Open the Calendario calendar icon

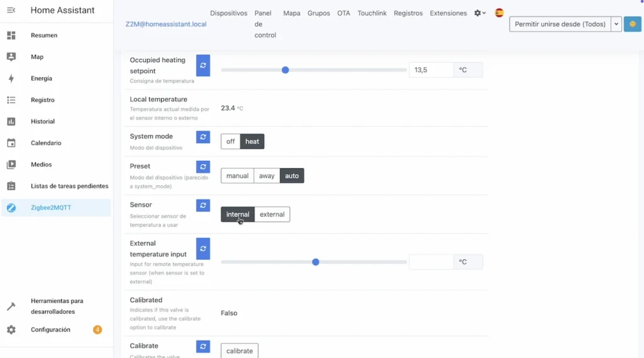11,143
